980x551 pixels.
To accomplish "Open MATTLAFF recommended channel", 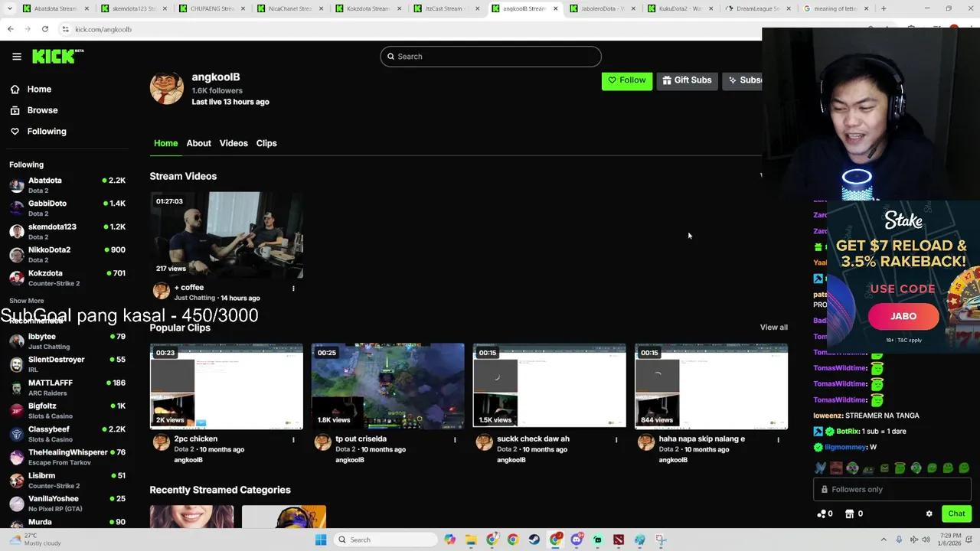I will click(67, 387).
